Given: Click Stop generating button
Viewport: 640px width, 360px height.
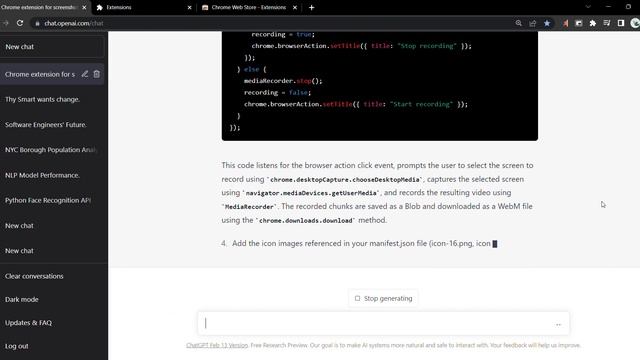Looking at the screenshot, I should (383, 298).
